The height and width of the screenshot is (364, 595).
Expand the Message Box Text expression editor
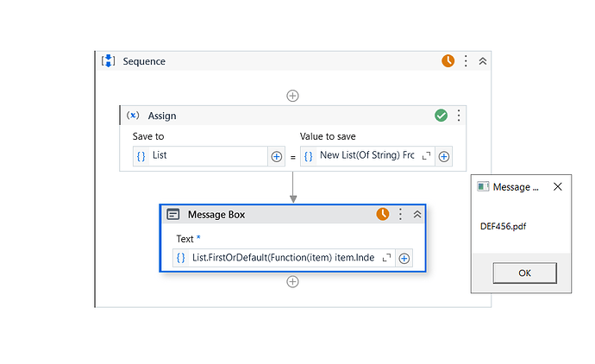386,257
